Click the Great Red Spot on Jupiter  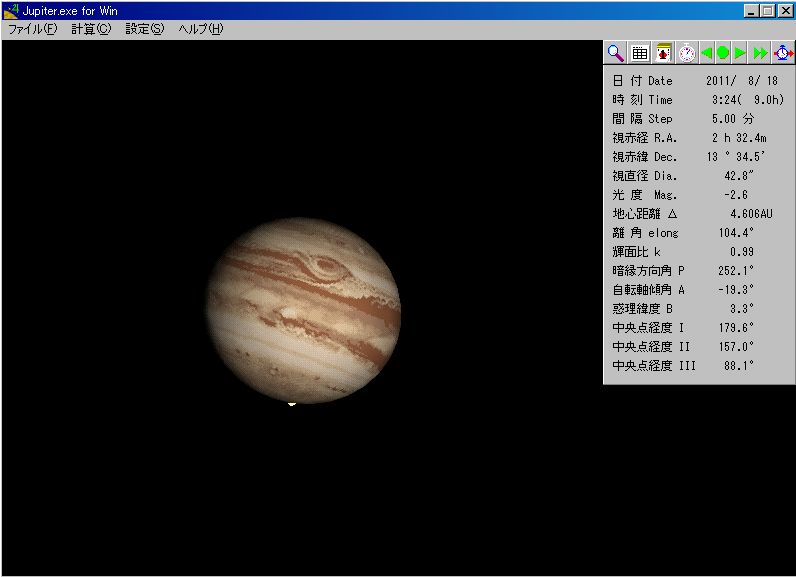click(x=325, y=266)
